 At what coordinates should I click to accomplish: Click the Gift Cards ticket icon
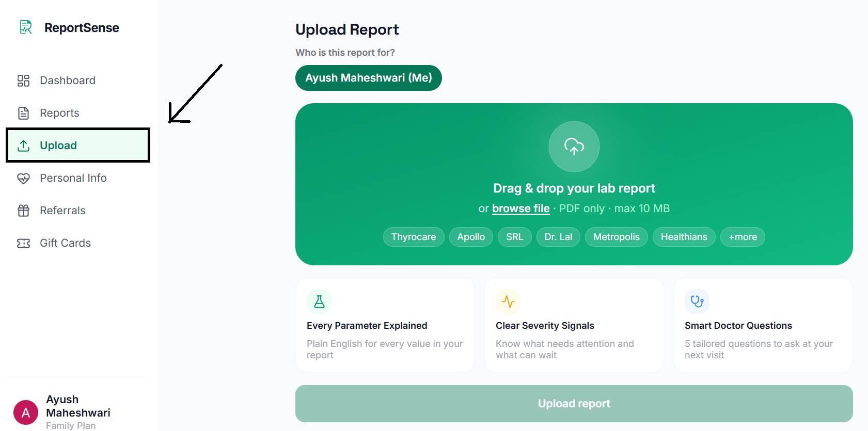point(23,243)
